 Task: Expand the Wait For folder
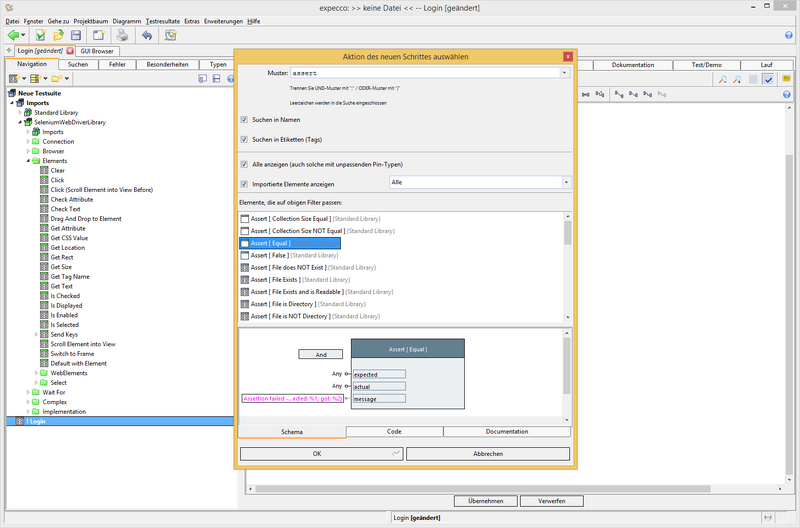(x=28, y=392)
